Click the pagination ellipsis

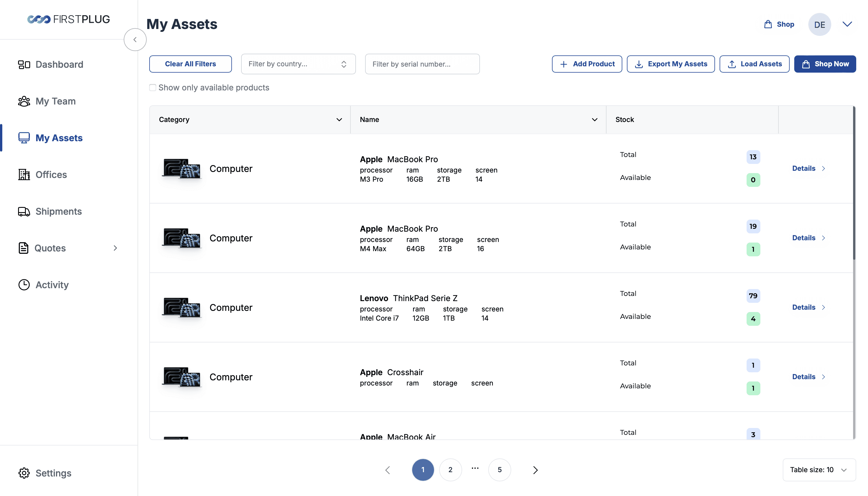click(x=475, y=468)
